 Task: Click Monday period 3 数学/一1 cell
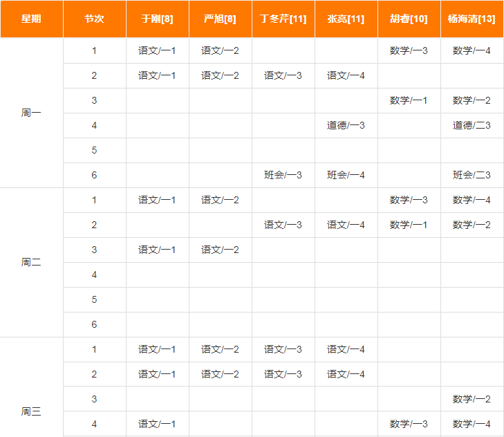click(x=409, y=101)
